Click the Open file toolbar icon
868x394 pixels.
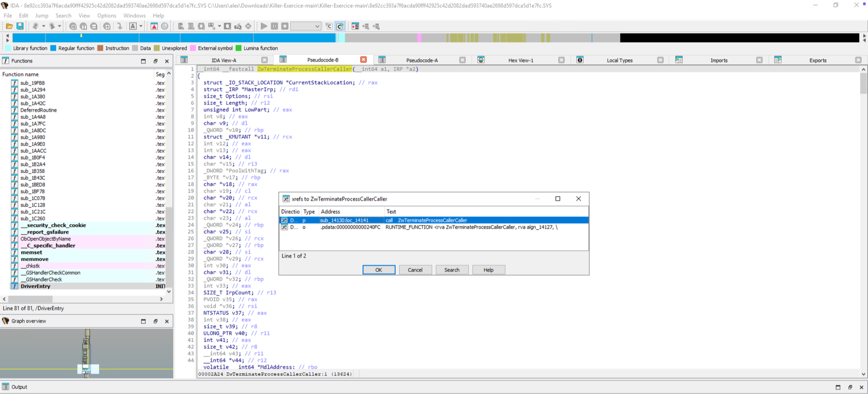click(x=9, y=26)
